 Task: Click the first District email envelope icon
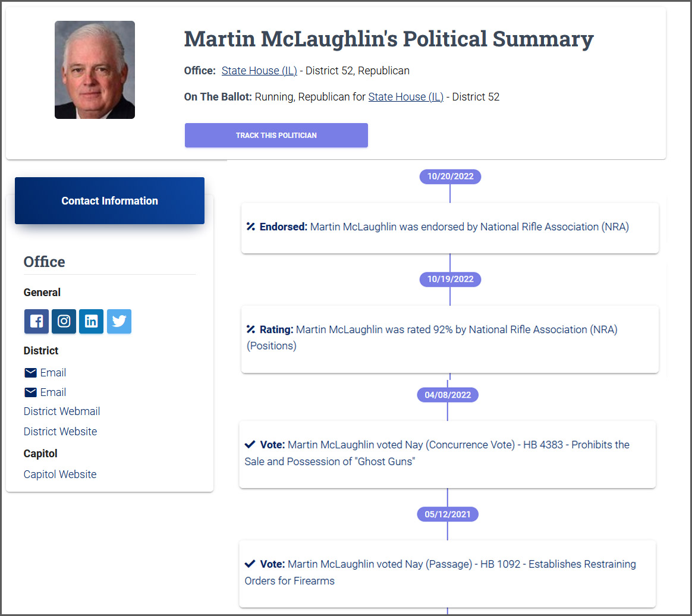pyautogui.click(x=30, y=373)
